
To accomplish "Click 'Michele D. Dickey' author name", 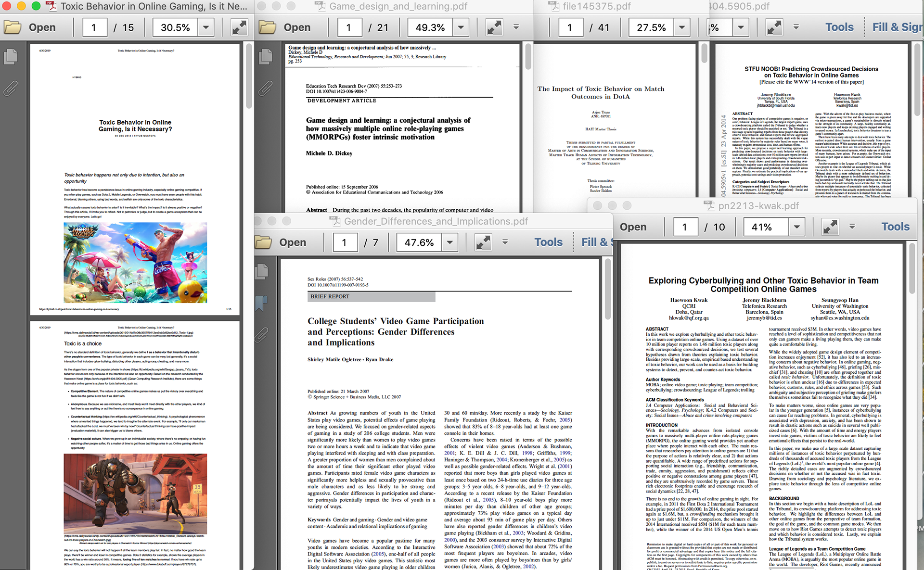I will (x=329, y=153).
